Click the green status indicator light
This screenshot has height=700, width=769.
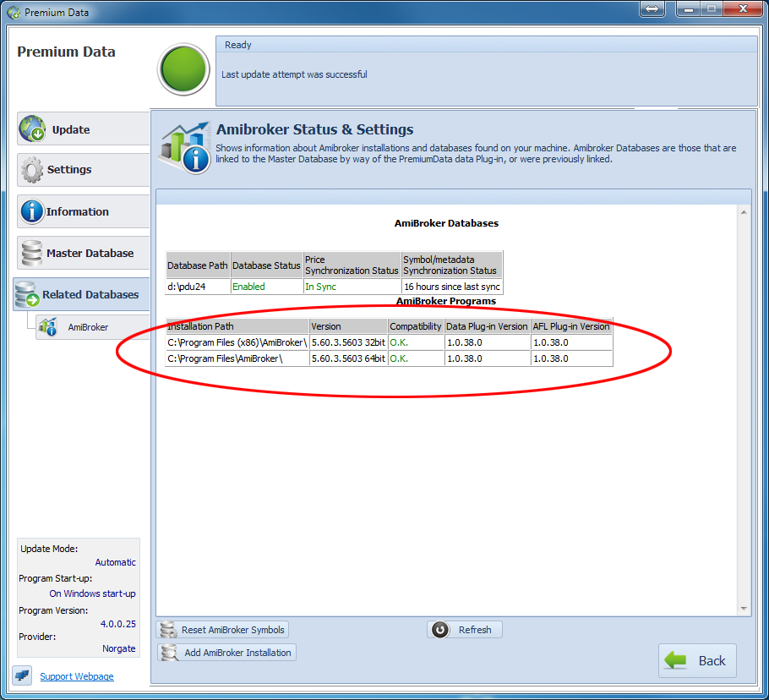click(x=183, y=69)
